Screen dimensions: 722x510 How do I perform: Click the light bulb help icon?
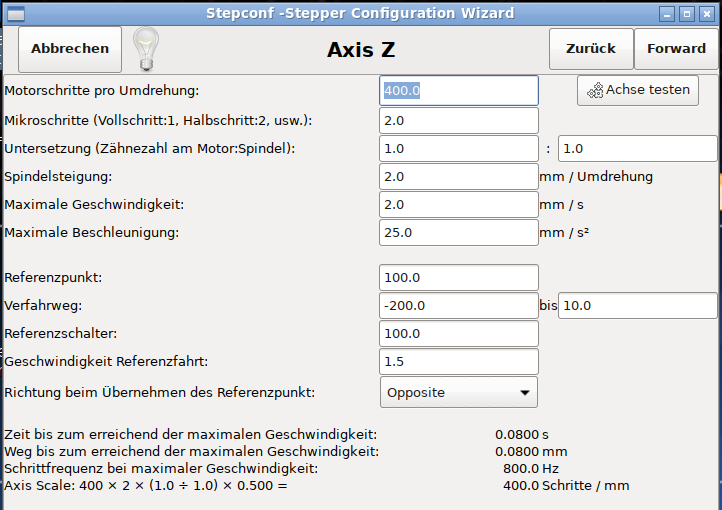[146, 47]
